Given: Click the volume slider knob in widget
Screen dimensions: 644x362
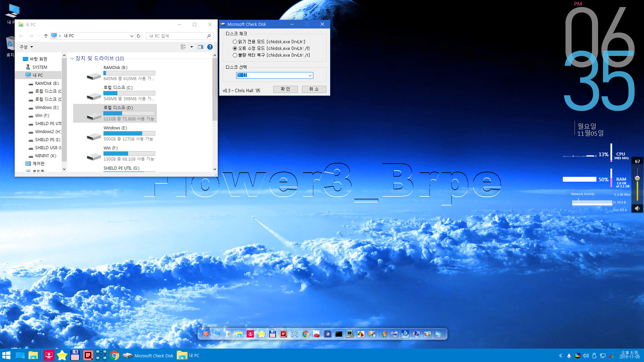Looking at the screenshot, I should coord(637,179).
